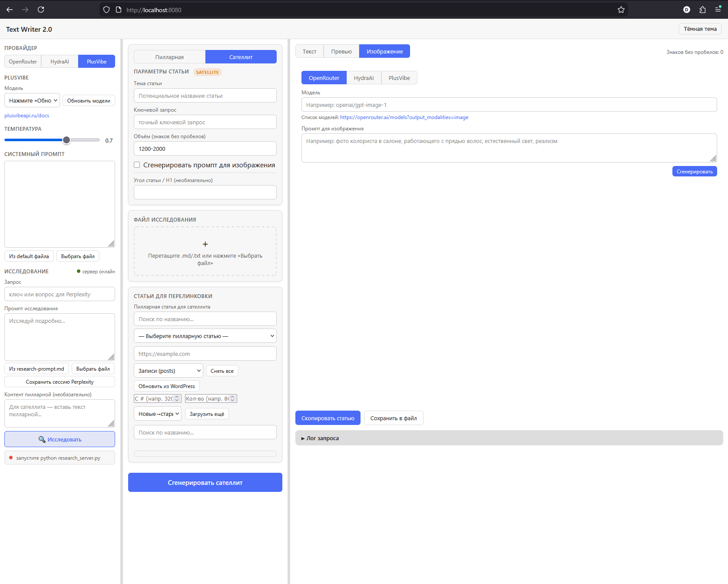This screenshot has width=728, height=584.
Task: Click the image Модель input field
Action: pyautogui.click(x=509, y=105)
